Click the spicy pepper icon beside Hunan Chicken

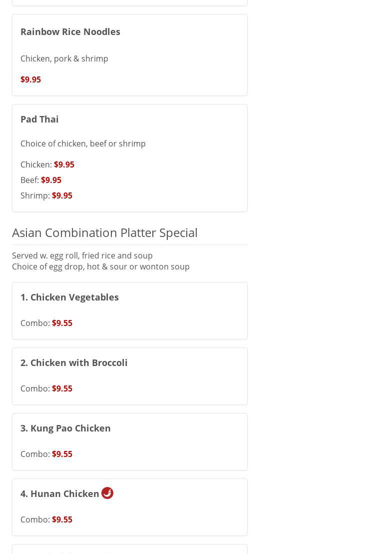(107, 493)
